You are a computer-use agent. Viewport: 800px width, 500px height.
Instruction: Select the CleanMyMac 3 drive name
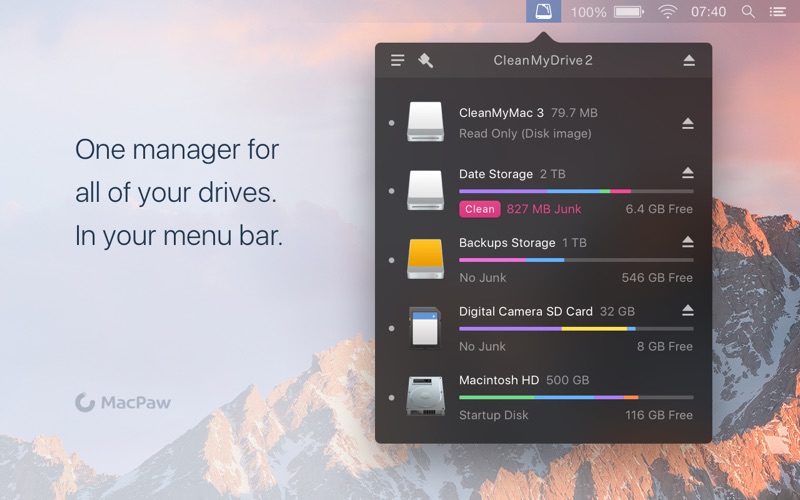point(501,113)
